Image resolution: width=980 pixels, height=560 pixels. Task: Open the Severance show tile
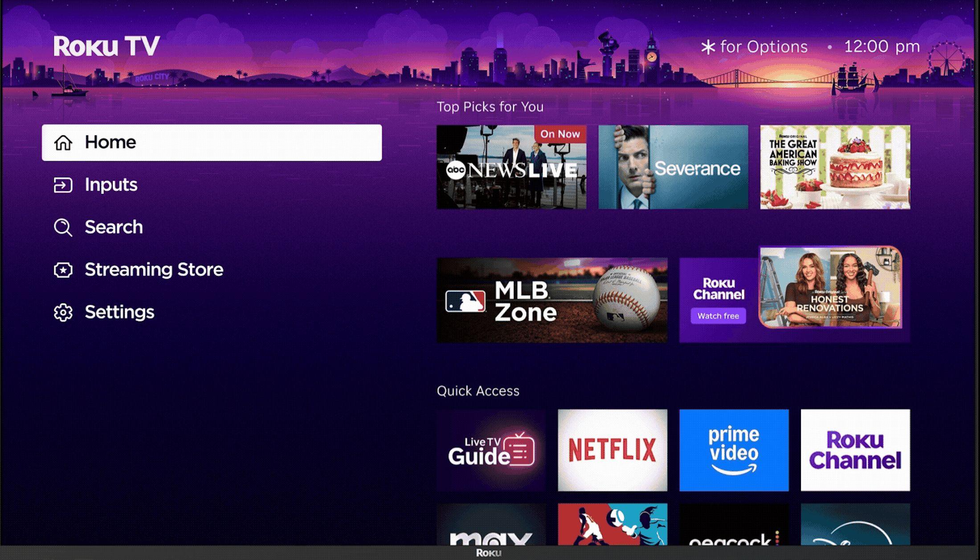tap(673, 167)
